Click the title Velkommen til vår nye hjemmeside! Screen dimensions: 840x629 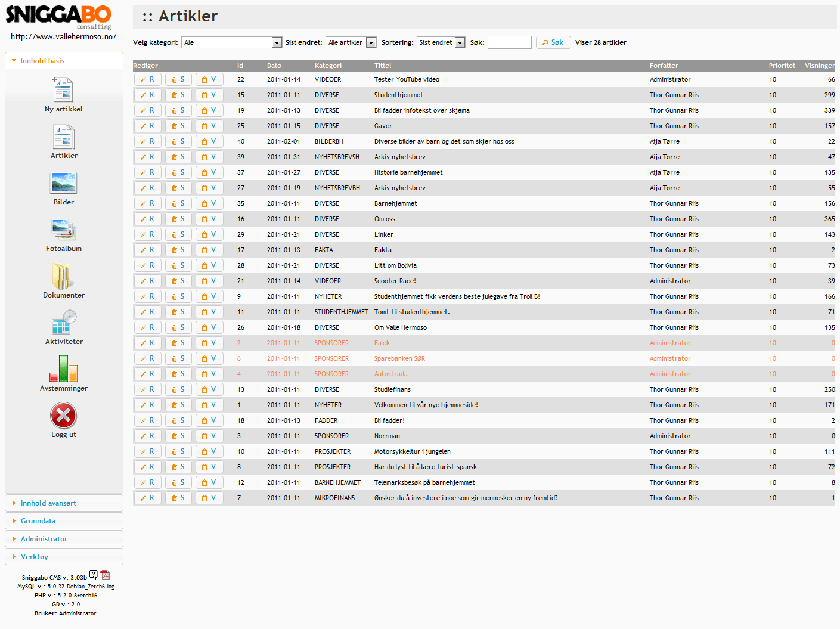click(x=426, y=405)
